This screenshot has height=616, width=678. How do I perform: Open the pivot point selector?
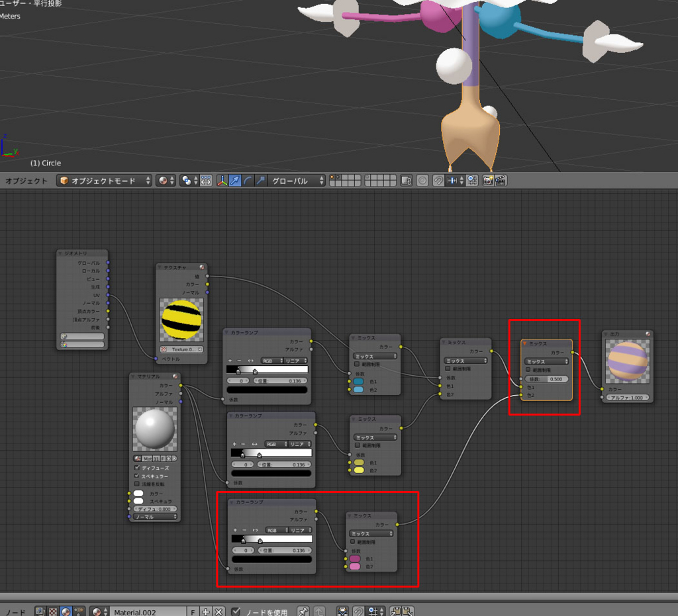coord(190,181)
